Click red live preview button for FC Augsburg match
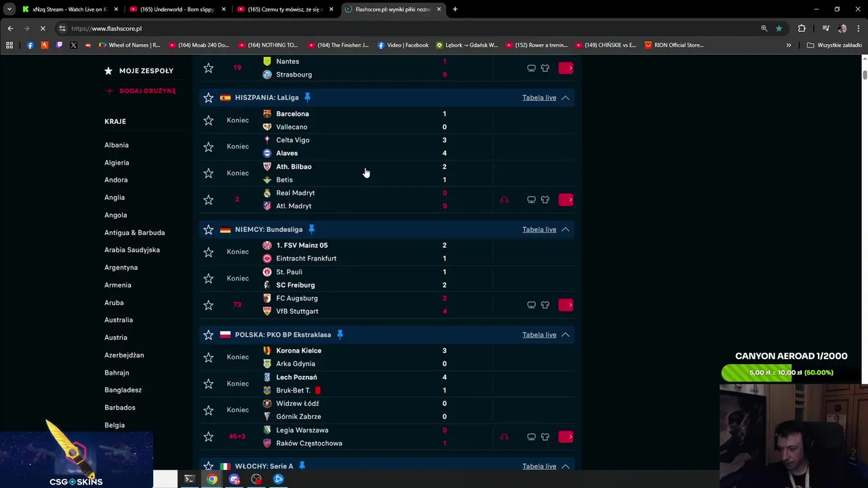This screenshot has height=488, width=868. (x=566, y=305)
